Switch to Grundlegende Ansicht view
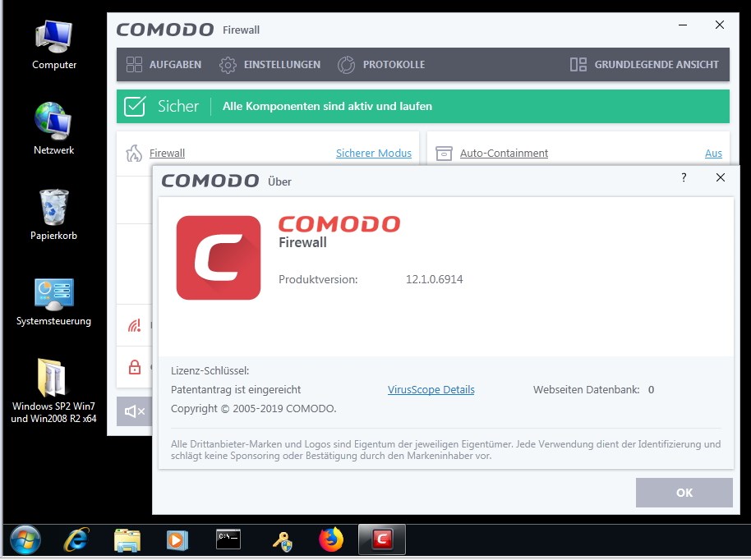 644,65
